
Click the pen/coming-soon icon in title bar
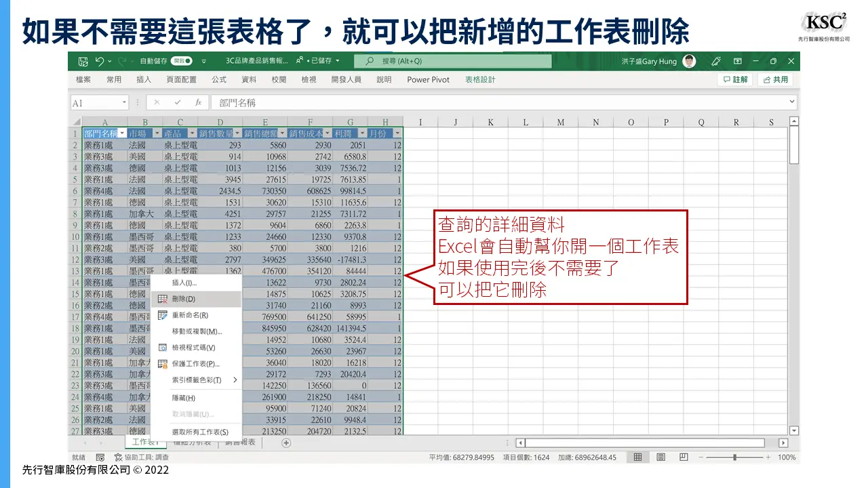point(716,61)
